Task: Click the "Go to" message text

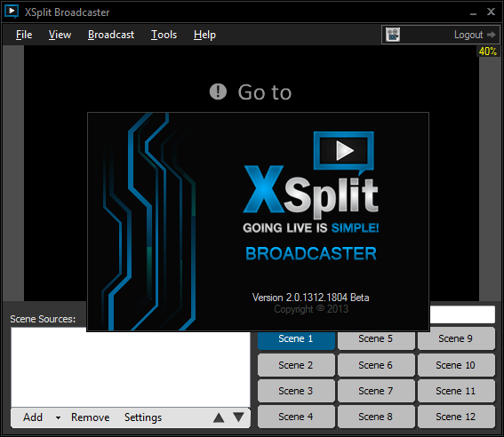Action: point(265,92)
